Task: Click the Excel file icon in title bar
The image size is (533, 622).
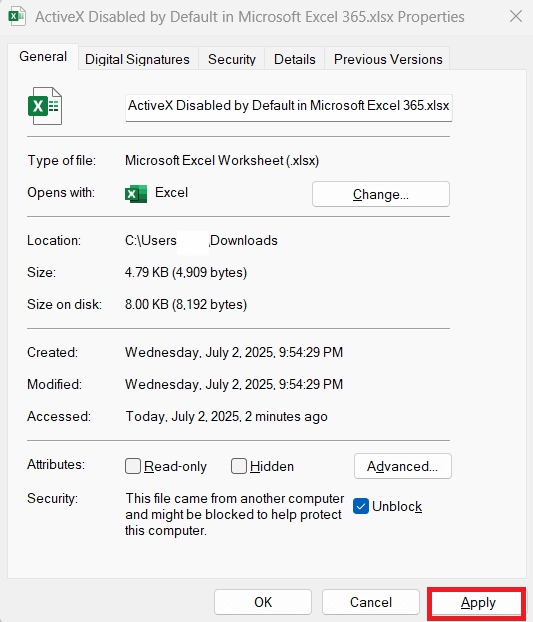Action: pyautogui.click(x=17, y=16)
